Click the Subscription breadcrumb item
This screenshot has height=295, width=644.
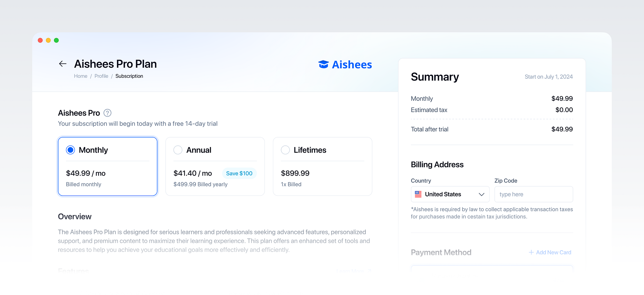coord(129,76)
